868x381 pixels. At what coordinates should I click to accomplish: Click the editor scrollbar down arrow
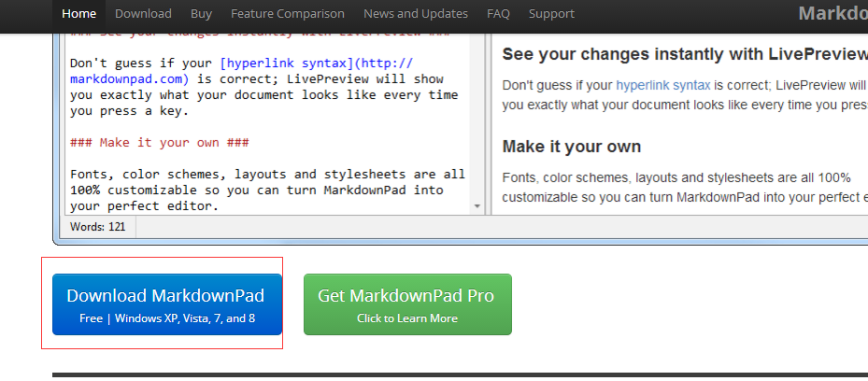coord(477,206)
